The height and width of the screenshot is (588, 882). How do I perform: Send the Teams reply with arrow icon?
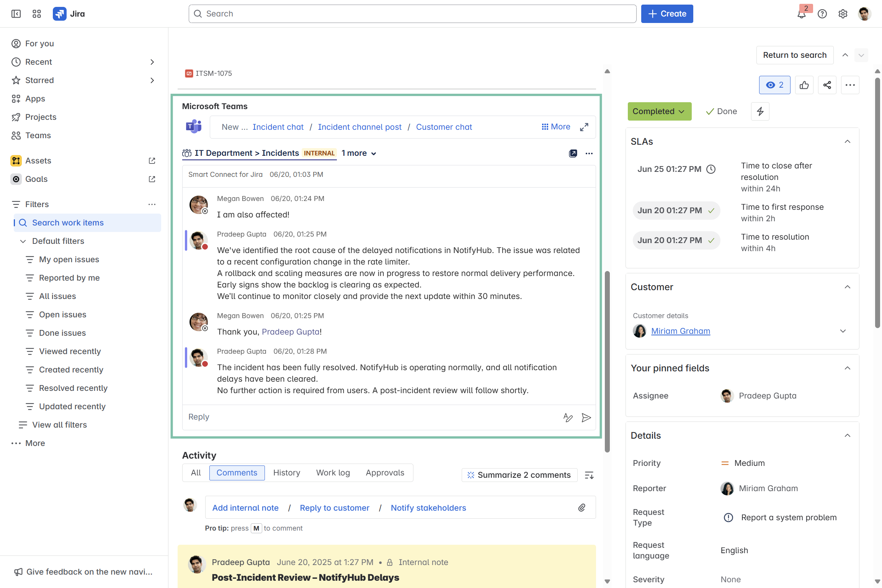point(586,417)
